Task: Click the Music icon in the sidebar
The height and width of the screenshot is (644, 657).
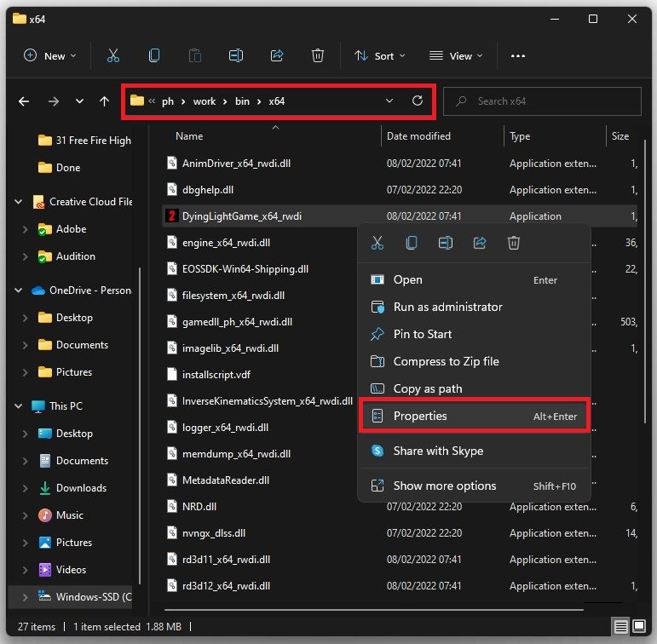Action: (45, 515)
